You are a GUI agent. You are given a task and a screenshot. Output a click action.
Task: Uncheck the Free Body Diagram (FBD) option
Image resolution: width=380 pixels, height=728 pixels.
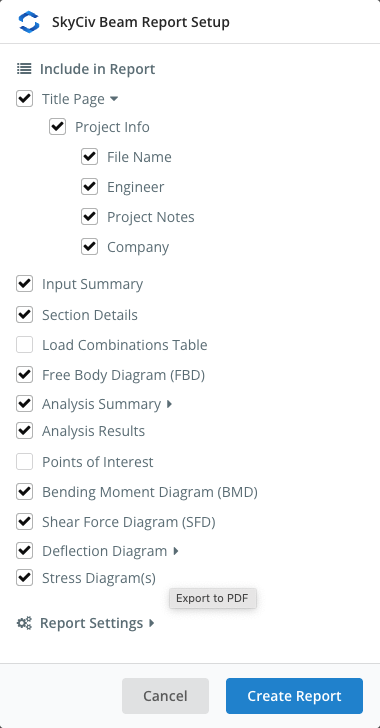(x=24, y=374)
